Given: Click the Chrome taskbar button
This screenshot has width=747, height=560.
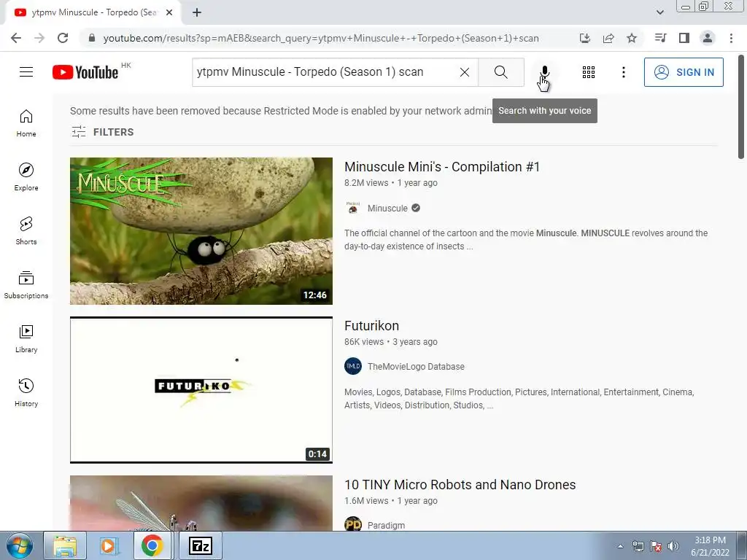Looking at the screenshot, I should point(152,545).
